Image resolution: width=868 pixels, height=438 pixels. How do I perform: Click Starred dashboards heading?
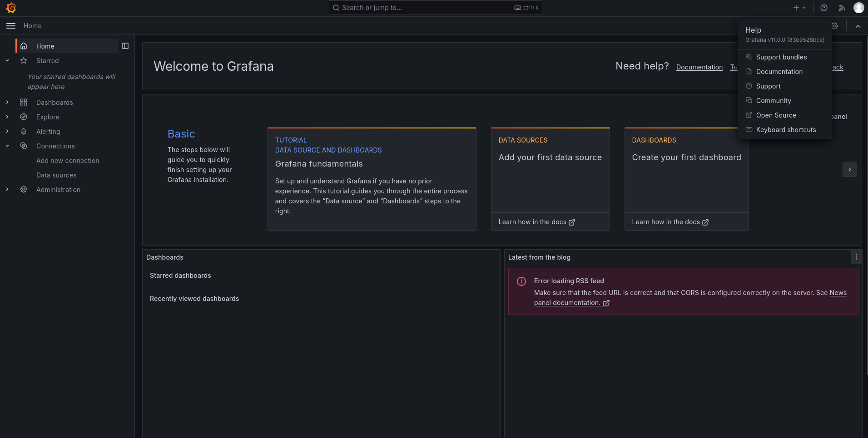click(180, 276)
